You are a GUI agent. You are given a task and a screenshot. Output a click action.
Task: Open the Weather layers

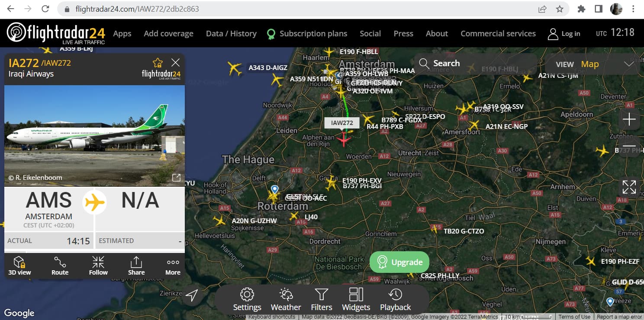coord(286,300)
